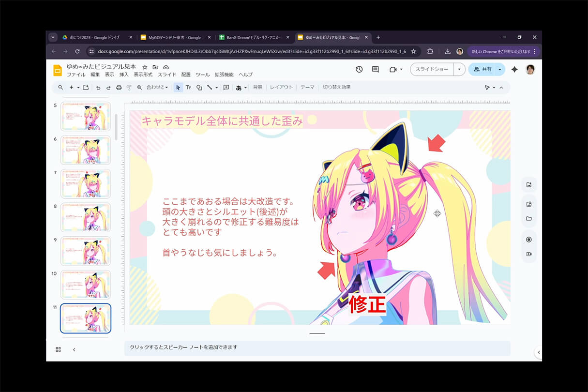Click the insert comment icon
The image size is (588, 392).
[226, 88]
